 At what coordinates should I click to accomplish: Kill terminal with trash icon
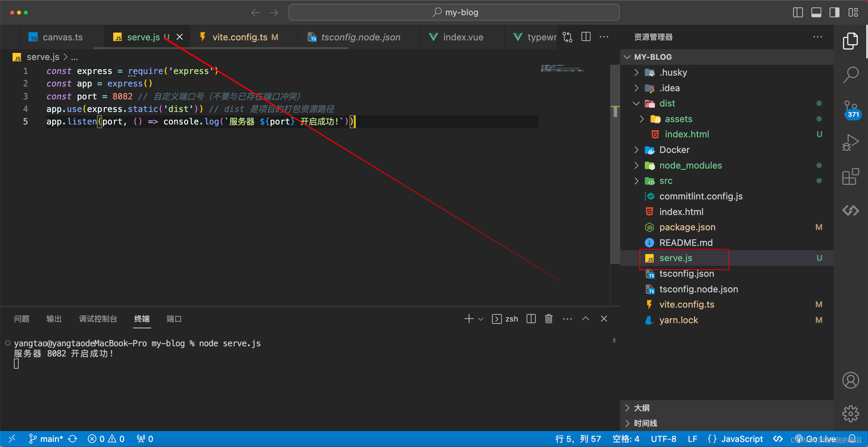click(x=549, y=319)
